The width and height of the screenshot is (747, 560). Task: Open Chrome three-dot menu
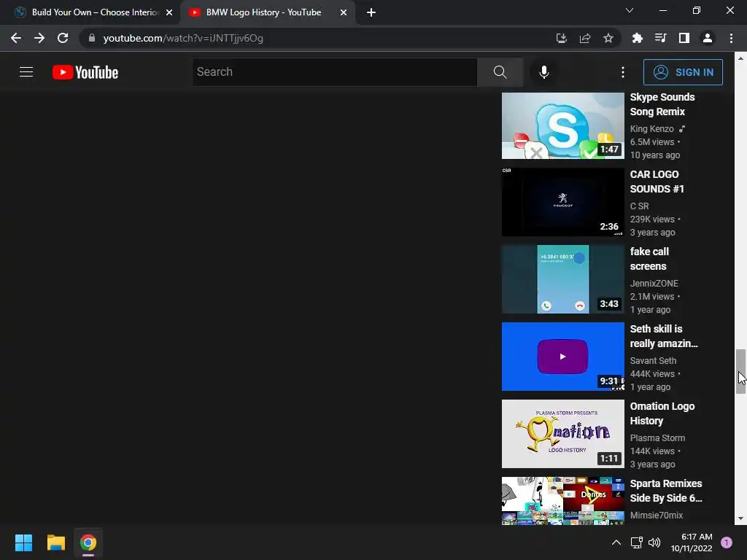731,38
